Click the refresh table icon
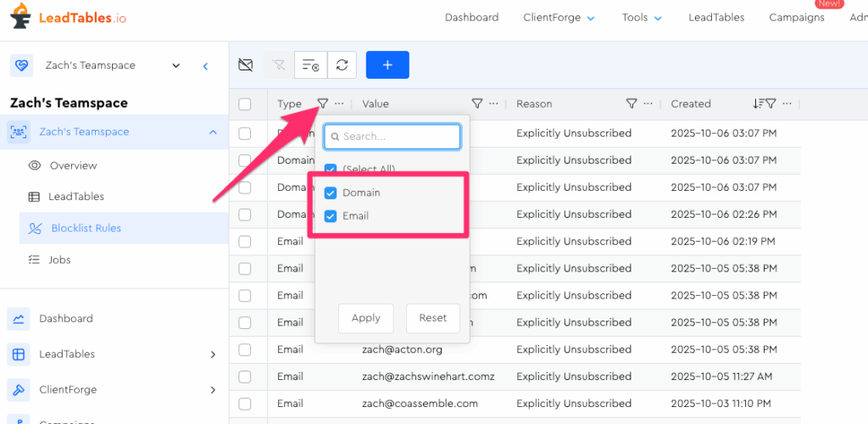 [x=342, y=65]
